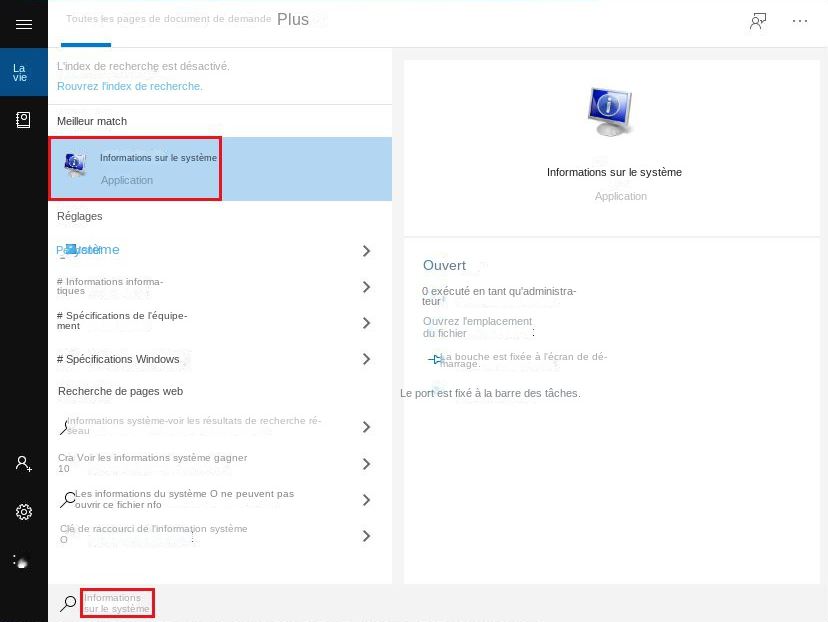Click the feedback person icon at top right

[758, 21]
